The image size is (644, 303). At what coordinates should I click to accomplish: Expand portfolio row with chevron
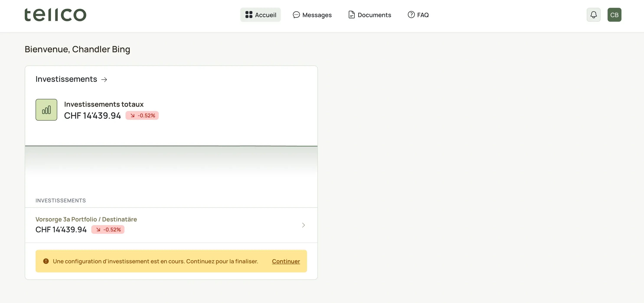[303, 225]
